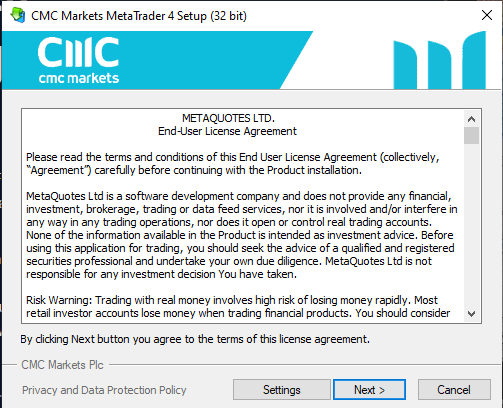Accept the license with Next >

[x=369, y=389]
